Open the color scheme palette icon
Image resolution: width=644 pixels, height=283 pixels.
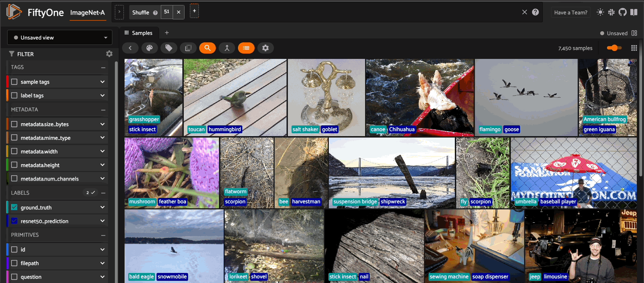(149, 48)
